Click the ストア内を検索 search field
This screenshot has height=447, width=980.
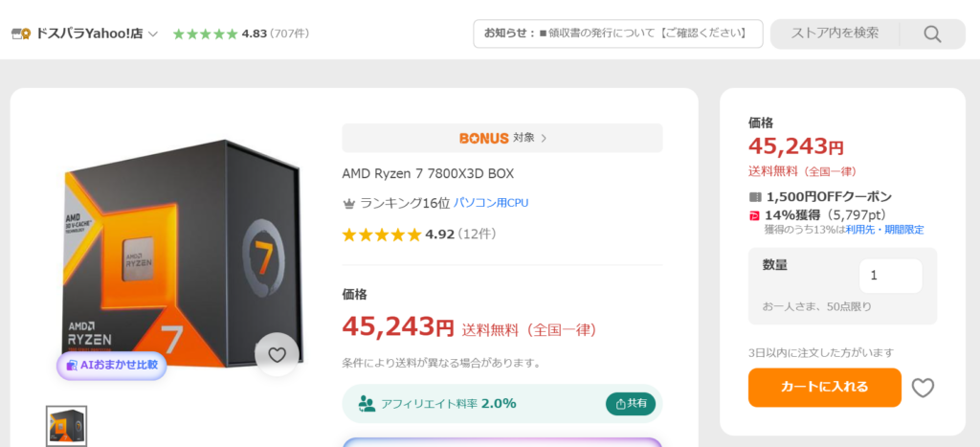[x=835, y=34]
